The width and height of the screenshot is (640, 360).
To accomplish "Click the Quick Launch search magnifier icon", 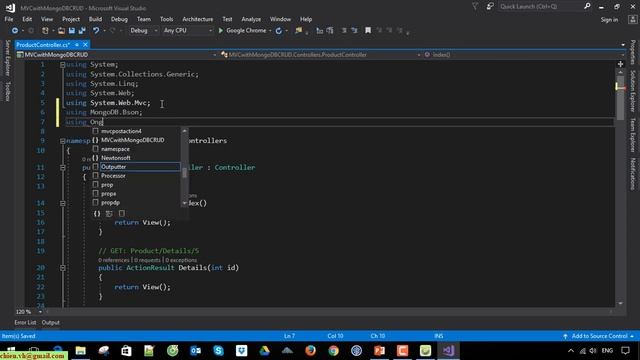I will click(587, 6).
